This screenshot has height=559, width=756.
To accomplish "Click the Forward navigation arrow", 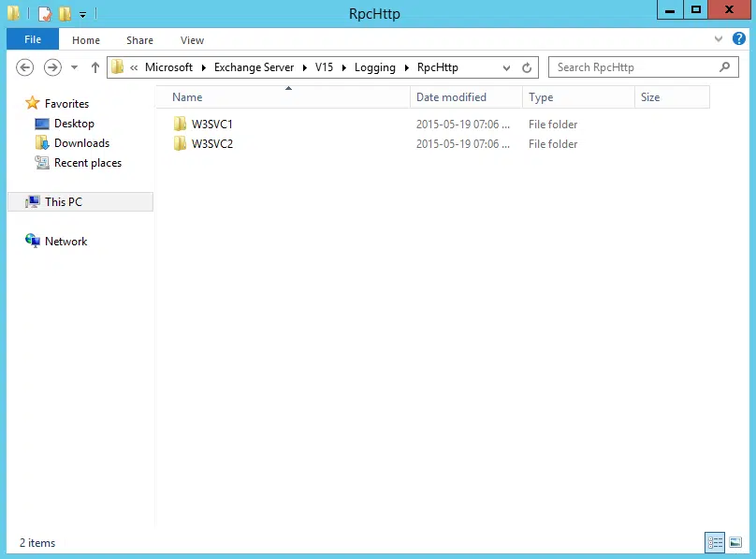I will (x=52, y=67).
